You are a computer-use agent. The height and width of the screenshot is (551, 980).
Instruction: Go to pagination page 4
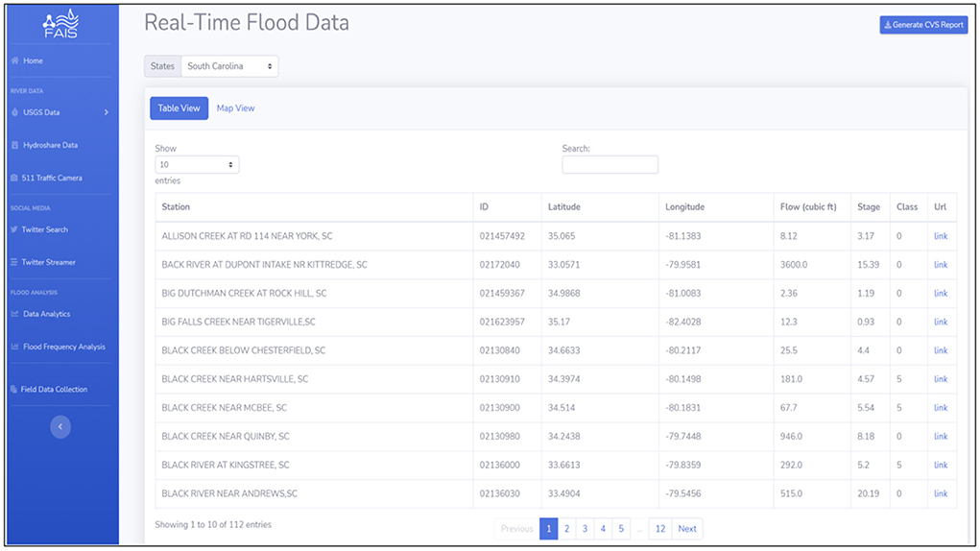pos(603,529)
